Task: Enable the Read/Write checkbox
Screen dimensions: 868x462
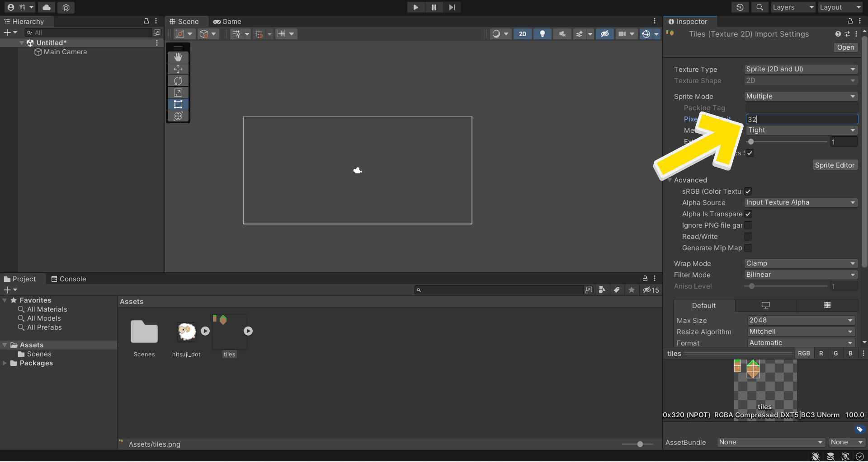Action: click(x=748, y=237)
